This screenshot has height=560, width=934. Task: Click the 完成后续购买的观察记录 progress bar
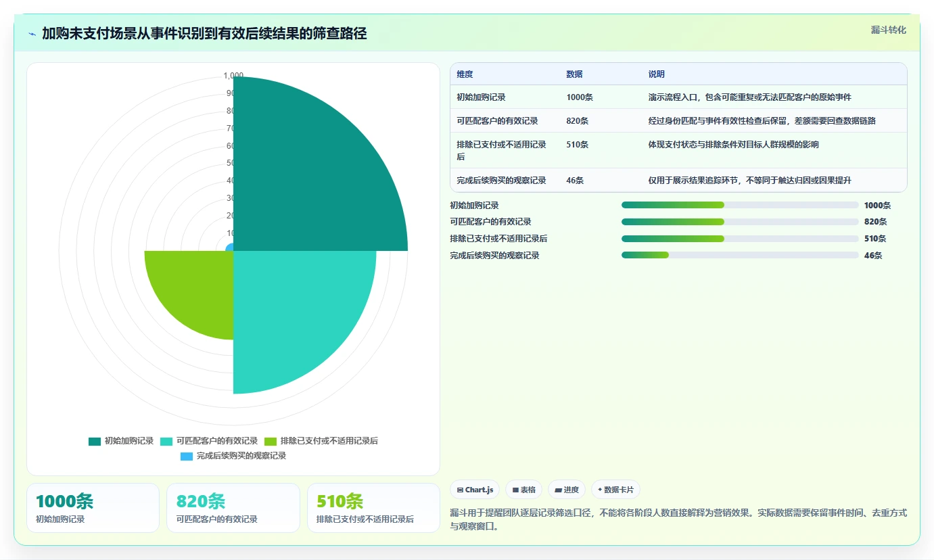pyautogui.click(x=740, y=255)
